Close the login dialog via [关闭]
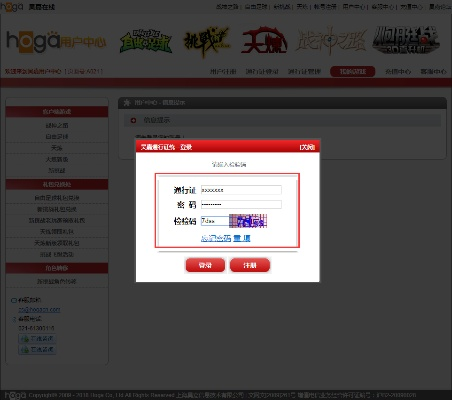The height and width of the screenshot is (400, 452). pos(307,147)
